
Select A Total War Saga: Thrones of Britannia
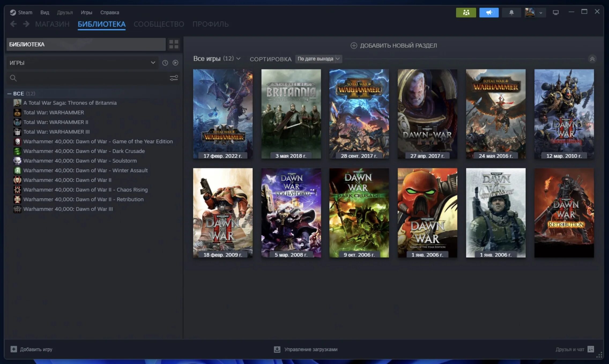click(70, 103)
